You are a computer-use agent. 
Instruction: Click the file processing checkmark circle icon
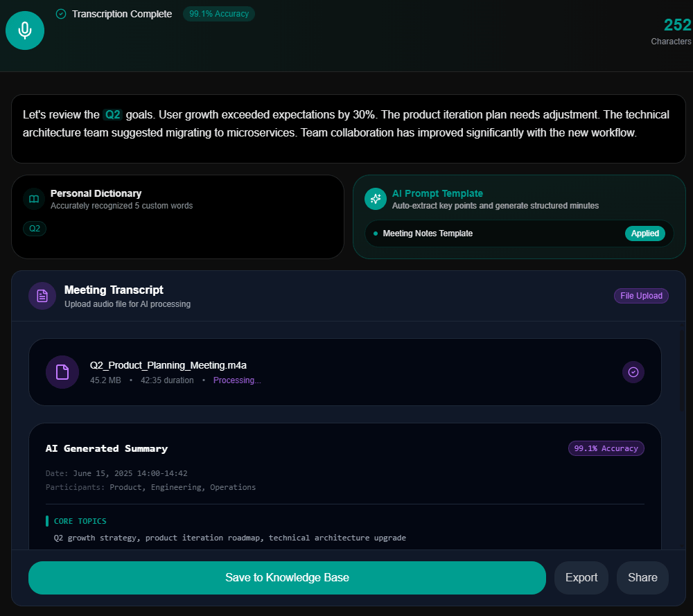(633, 372)
